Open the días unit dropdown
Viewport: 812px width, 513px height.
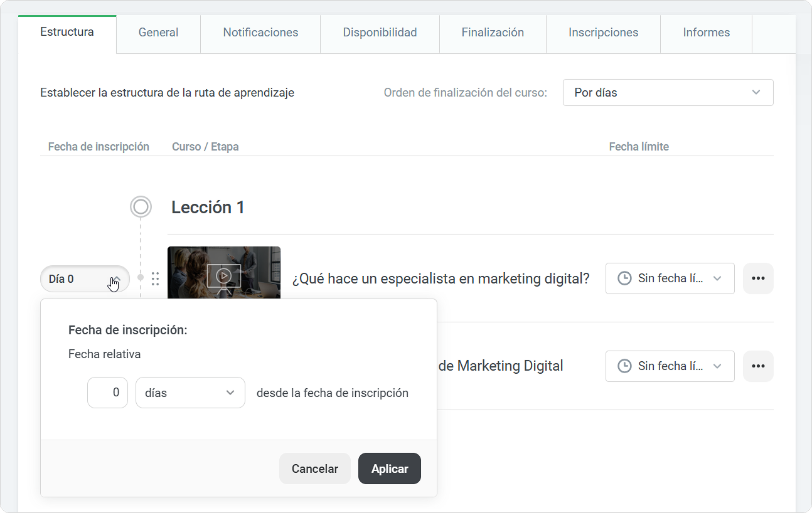pyautogui.click(x=190, y=393)
